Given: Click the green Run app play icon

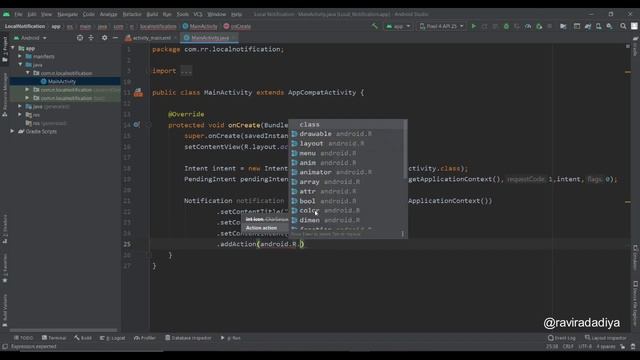Looking at the screenshot, I should click(474, 26).
